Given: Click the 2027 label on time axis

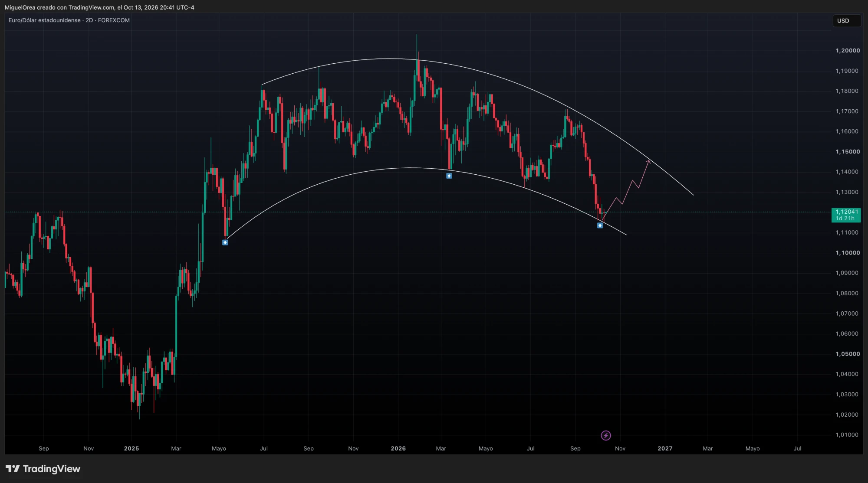Looking at the screenshot, I should [x=665, y=448].
